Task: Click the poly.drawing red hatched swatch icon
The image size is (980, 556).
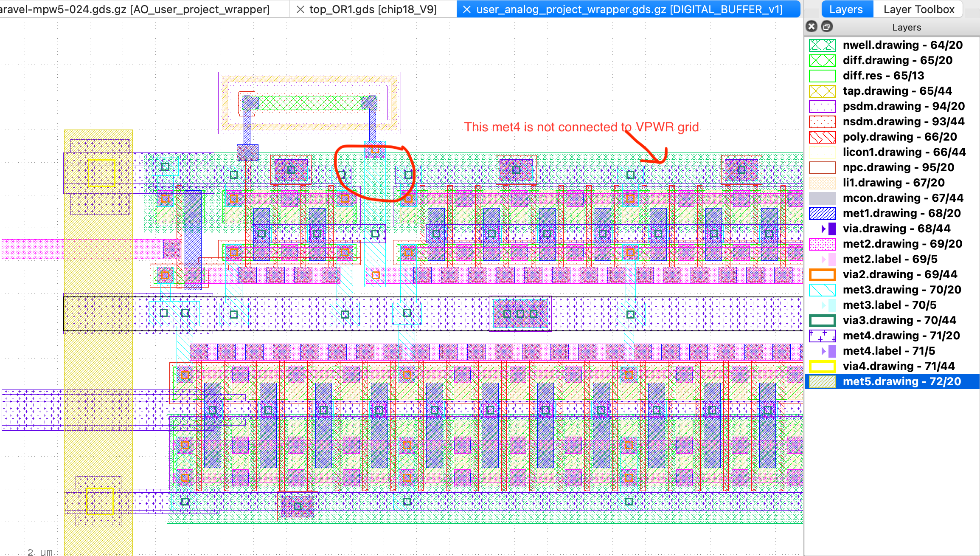Action: coord(822,137)
